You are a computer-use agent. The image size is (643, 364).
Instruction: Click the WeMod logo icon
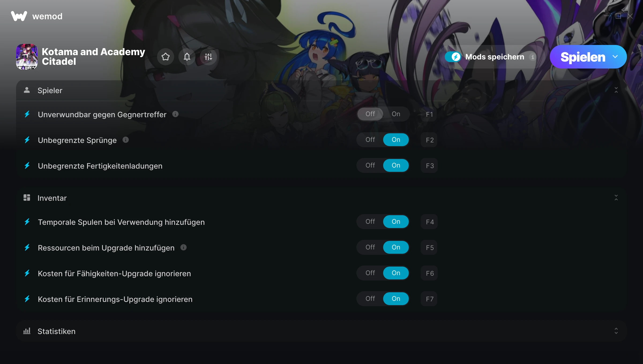19,16
